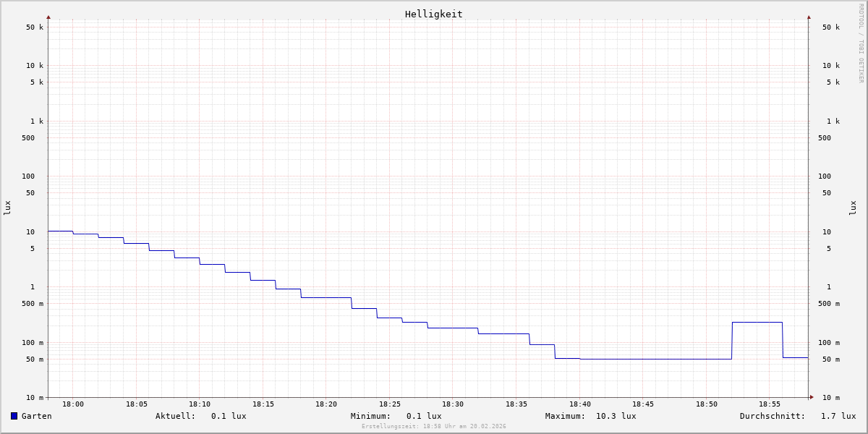Image resolution: width=868 pixels, height=434 pixels.
Task: Select the Helligkeit chart title
Action: [433, 14]
